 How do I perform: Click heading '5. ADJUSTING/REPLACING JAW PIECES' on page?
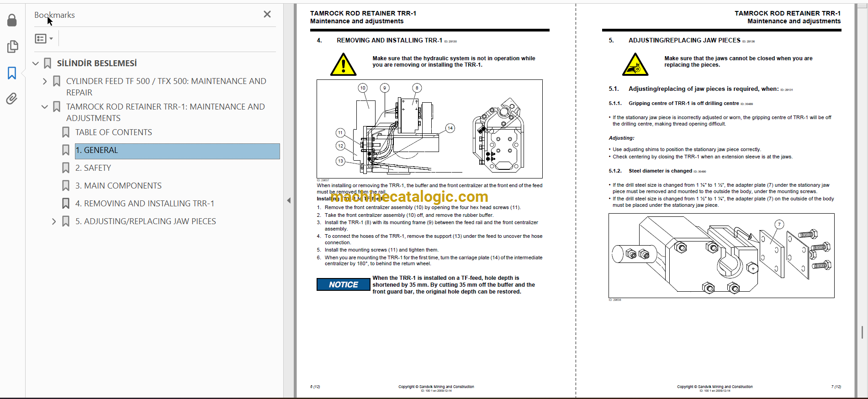click(674, 41)
